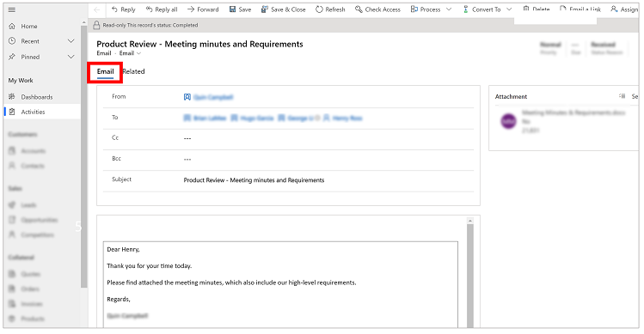
Task: Click the back arrow button
Action: (97, 9)
